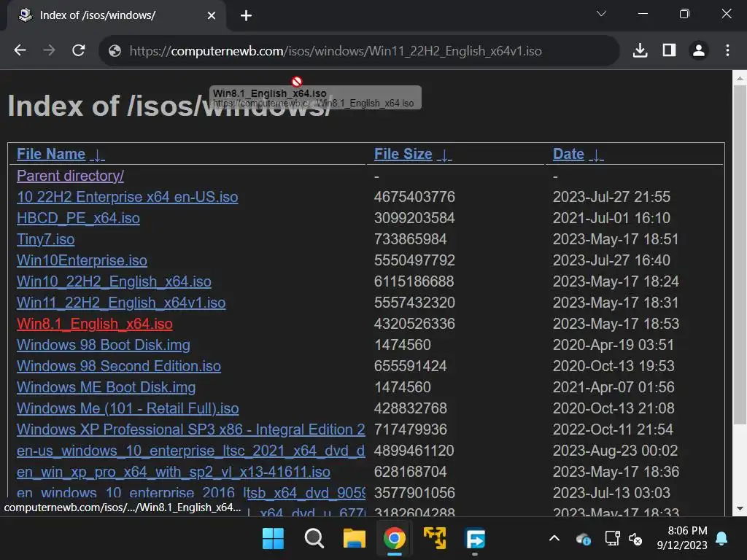Go back with the browser back arrow

20,50
